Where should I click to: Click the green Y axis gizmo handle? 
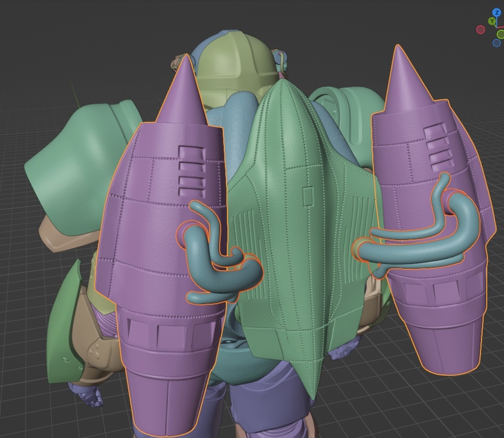point(491,21)
